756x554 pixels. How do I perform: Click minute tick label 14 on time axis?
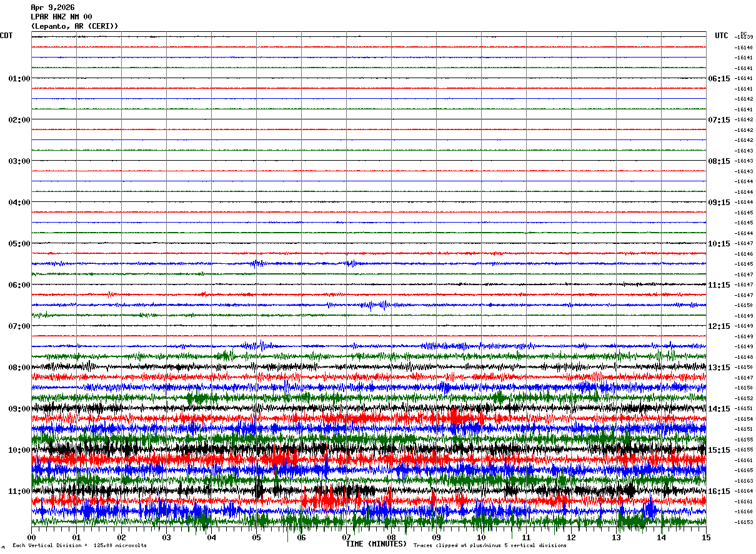tap(662, 537)
